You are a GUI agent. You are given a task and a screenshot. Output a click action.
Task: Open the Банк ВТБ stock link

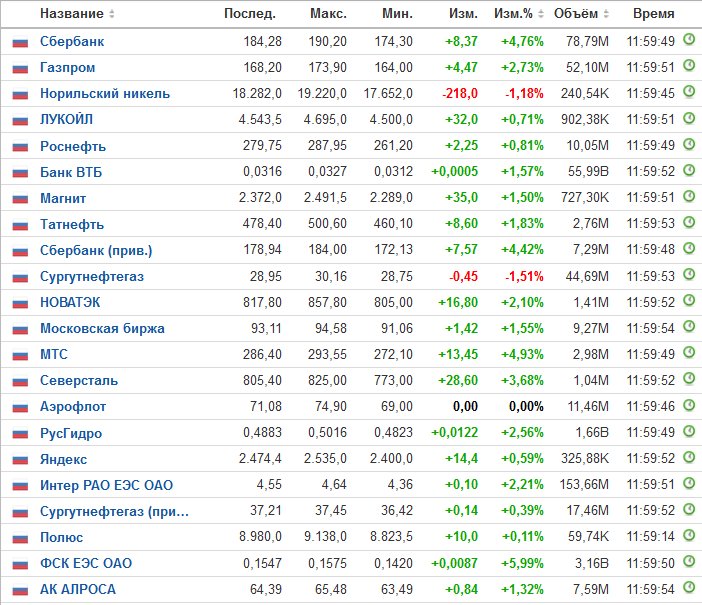tap(71, 172)
